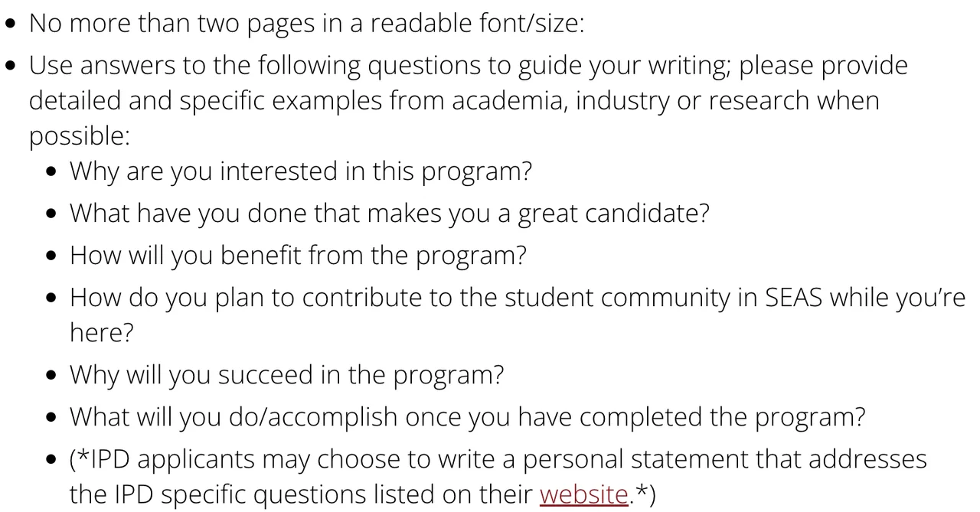Click the "great candidate" question text
The height and width of the screenshot is (512, 980).
tap(389, 213)
